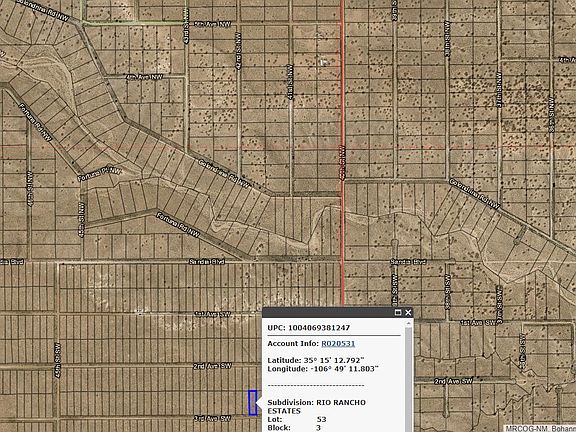Click the Lot value 53
The width and height of the screenshot is (576, 432).
click(321, 419)
